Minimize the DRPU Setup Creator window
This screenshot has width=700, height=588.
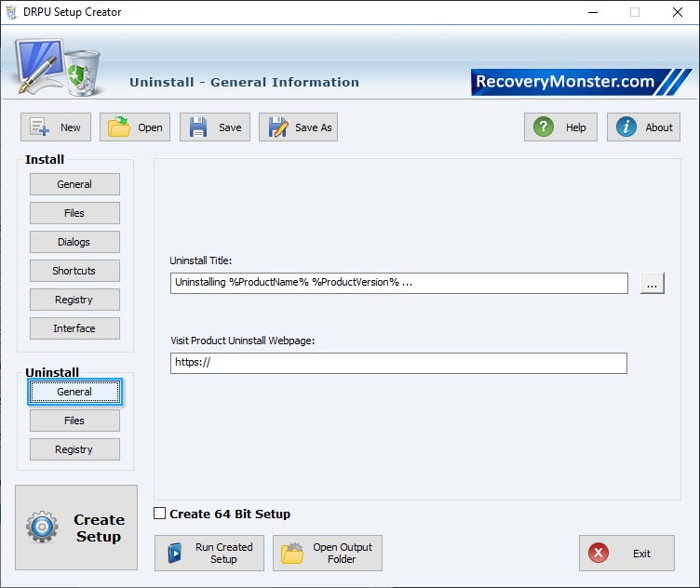(x=593, y=12)
